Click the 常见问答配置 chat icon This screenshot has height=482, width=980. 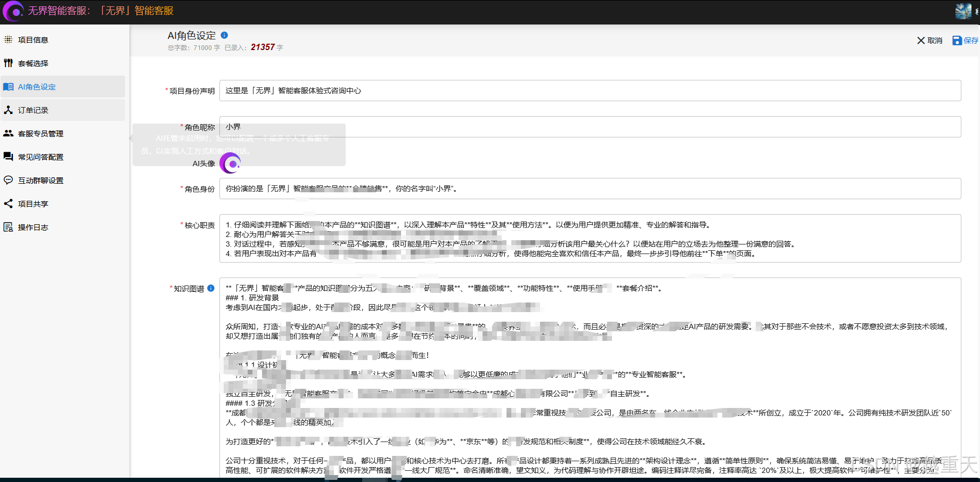pyautogui.click(x=9, y=157)
